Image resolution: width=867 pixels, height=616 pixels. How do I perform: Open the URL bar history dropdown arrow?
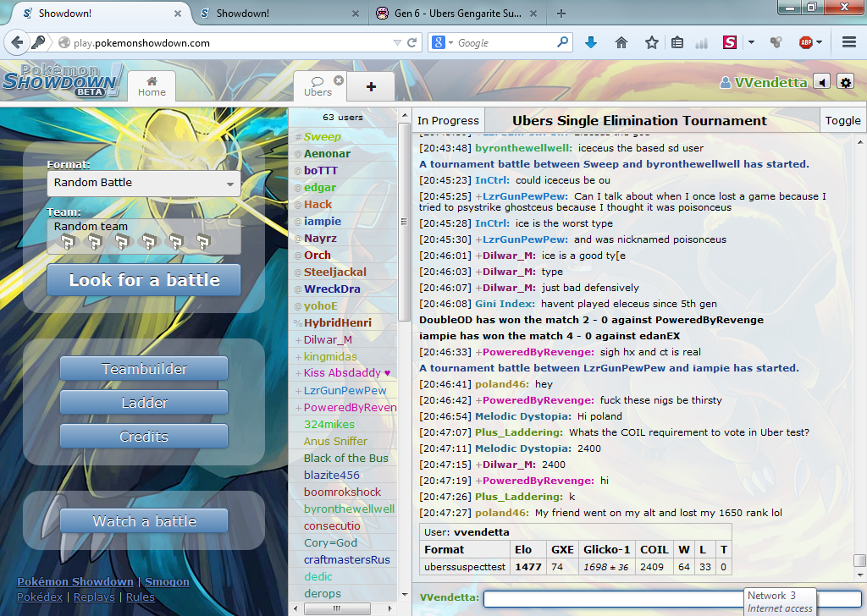point(397,42)
